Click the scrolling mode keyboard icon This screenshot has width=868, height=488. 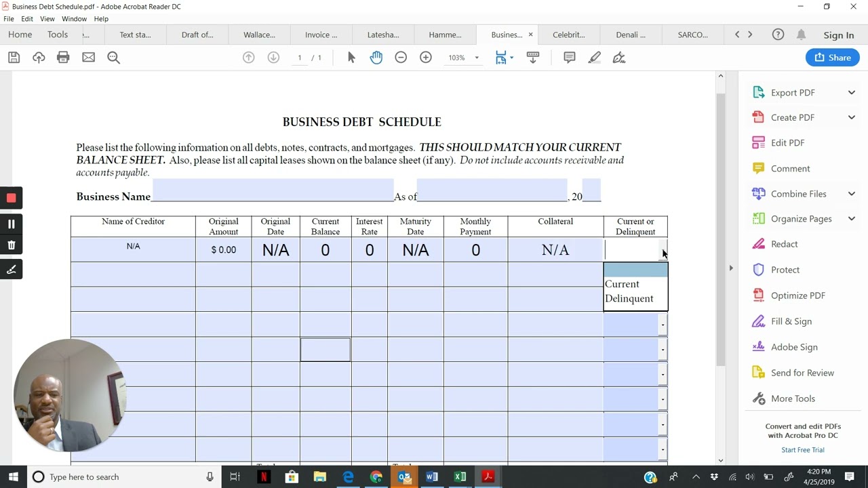[x=533, y=58]
